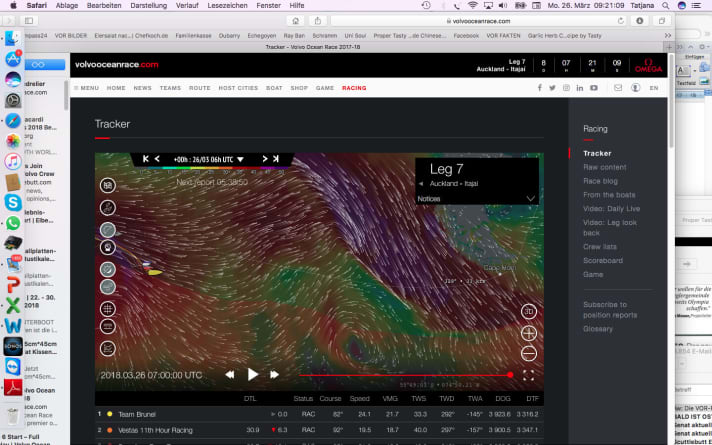
Task: Open the Scoreboard sidebar link
Action: click(x=603, y=261)
